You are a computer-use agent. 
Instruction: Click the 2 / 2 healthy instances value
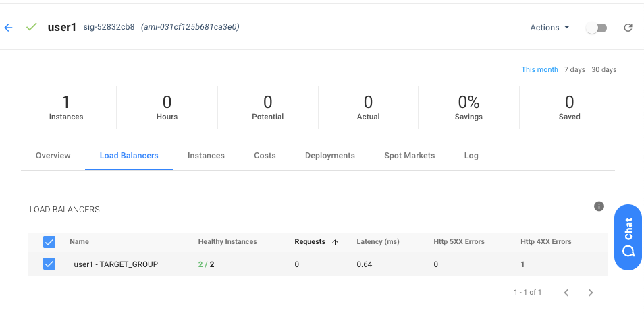(x=206, y=264)
